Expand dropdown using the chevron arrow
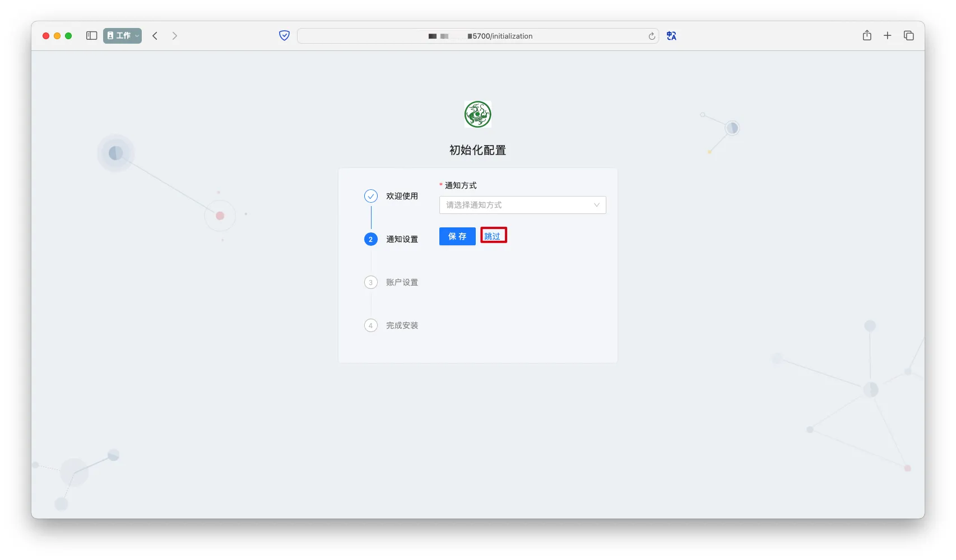This screenshot has width=956, height=560. (x=597, y=205)
